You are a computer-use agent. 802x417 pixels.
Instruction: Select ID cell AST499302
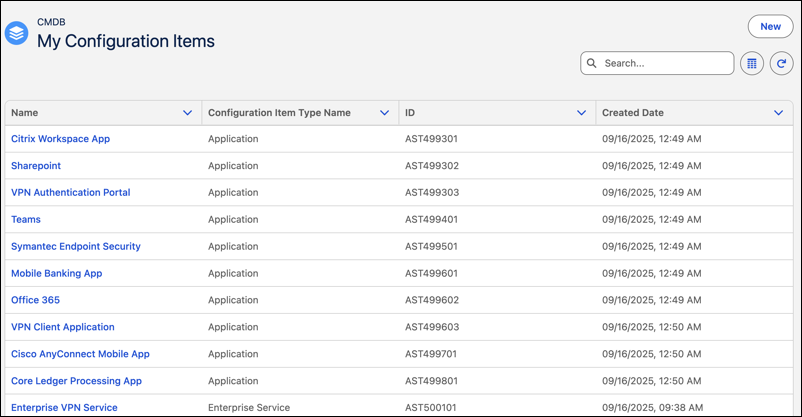[432, 166]
